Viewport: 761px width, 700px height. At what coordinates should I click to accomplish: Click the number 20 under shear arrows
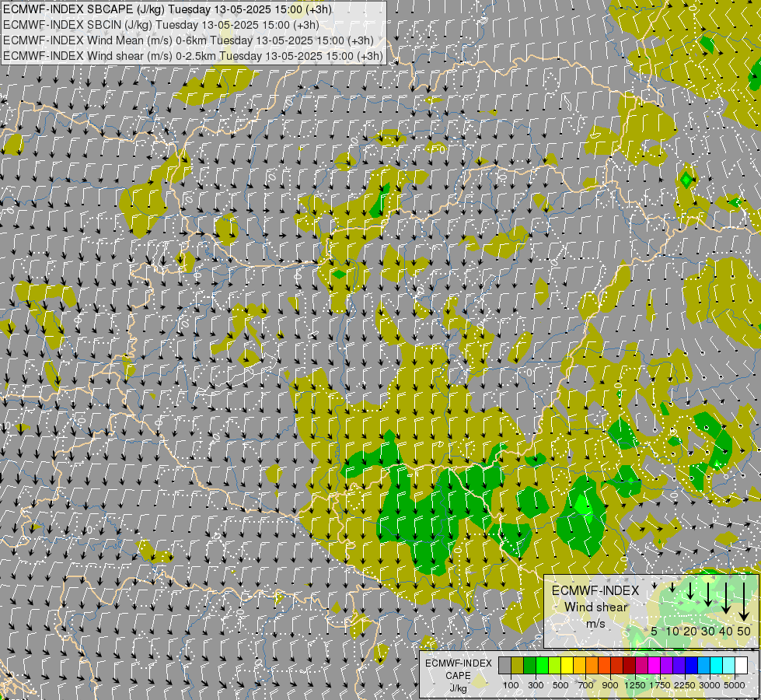click(690, 631)
